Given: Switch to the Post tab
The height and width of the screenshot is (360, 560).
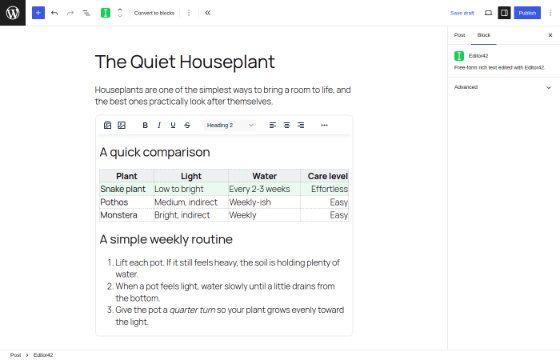Looking at the screenshot, I should pyautogui.click(x=460, y=35).
